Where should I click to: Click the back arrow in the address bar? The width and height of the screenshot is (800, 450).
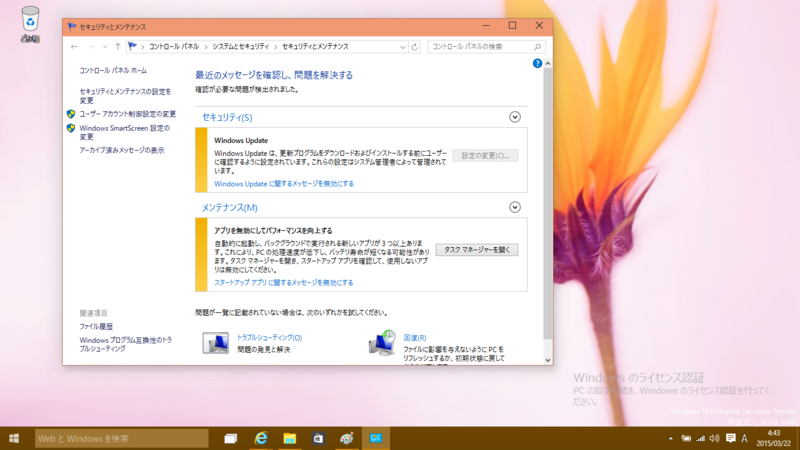pyautogui.click(x=74, y=46)
